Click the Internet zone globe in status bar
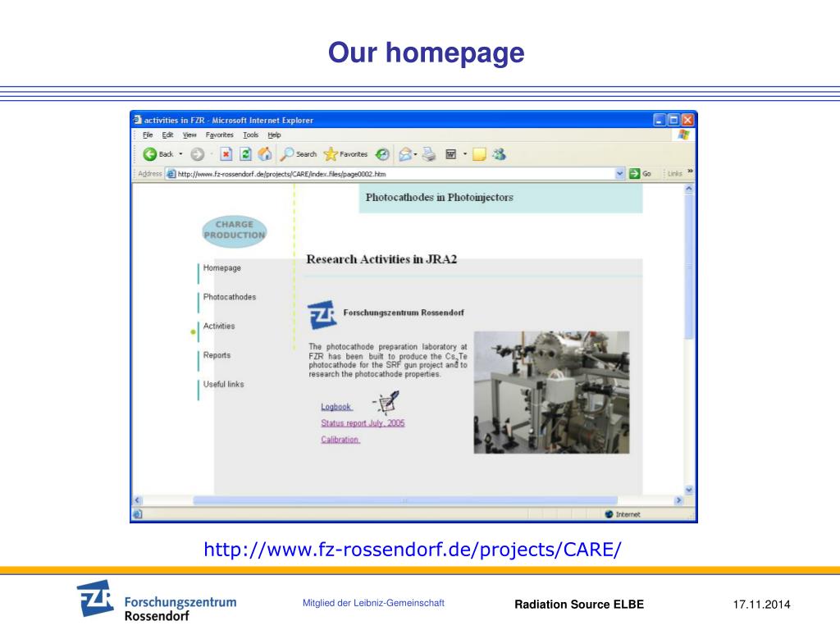 [x=609, y=514]
